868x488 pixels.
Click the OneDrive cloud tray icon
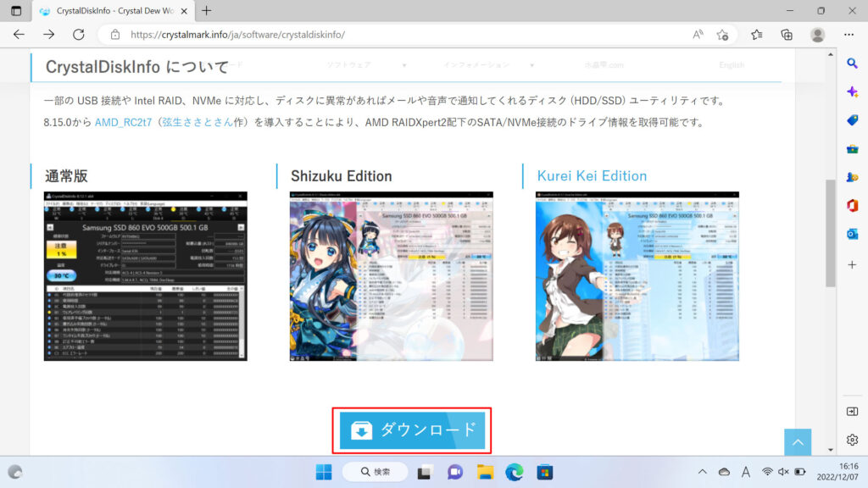724,472
